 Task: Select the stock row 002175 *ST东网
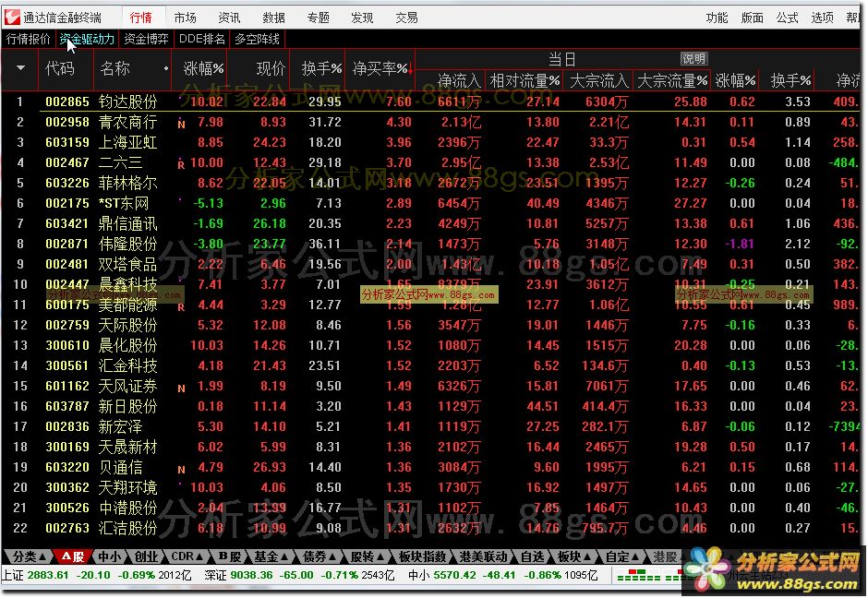431,203
